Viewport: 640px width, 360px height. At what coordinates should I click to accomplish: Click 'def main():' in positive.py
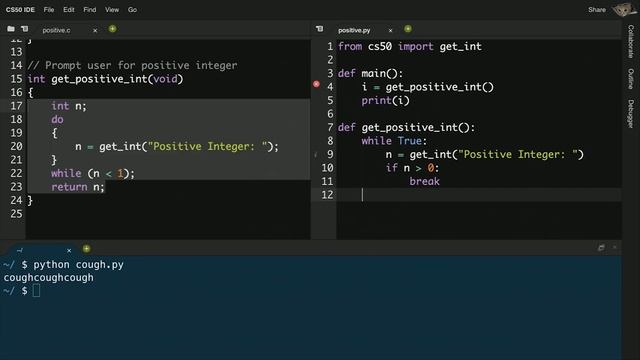pyautogui.click(x=370, y=73)
